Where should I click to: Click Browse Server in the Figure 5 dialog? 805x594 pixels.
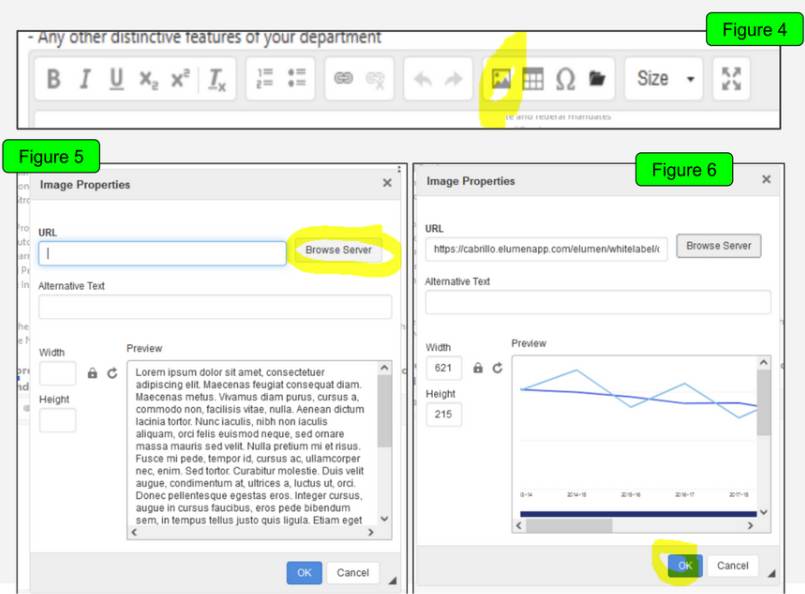coord(339,251)
